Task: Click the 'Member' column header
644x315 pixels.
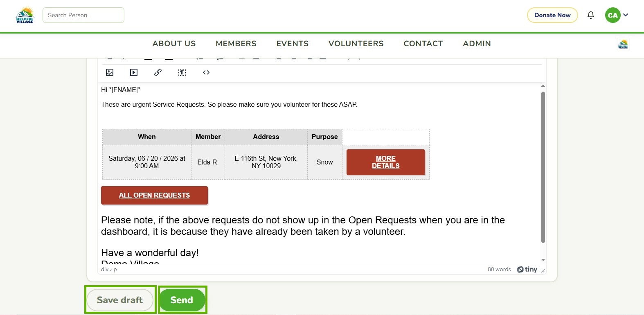Action: pos(208,137)
